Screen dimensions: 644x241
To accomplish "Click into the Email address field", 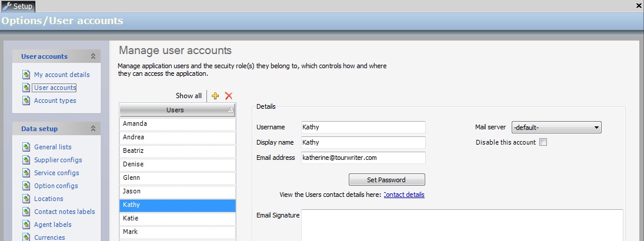I will (363, 158).
